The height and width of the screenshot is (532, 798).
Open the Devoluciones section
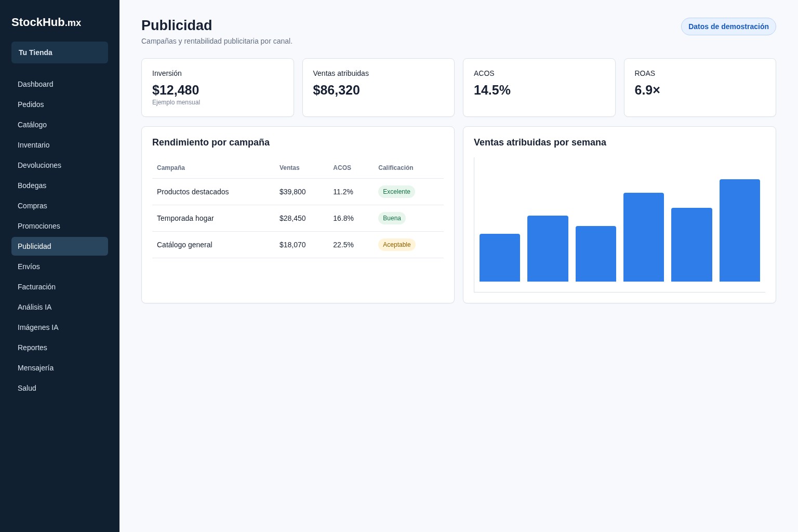pos(60,165)
